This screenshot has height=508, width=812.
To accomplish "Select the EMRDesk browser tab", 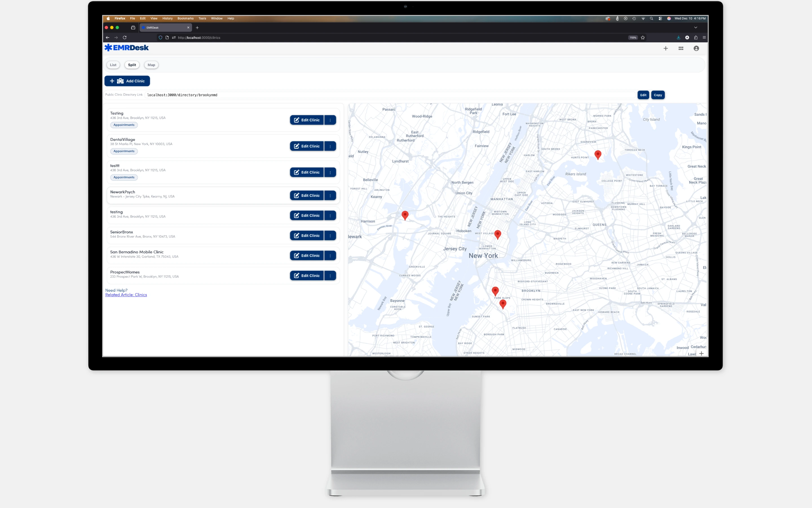I will point(166,28).
